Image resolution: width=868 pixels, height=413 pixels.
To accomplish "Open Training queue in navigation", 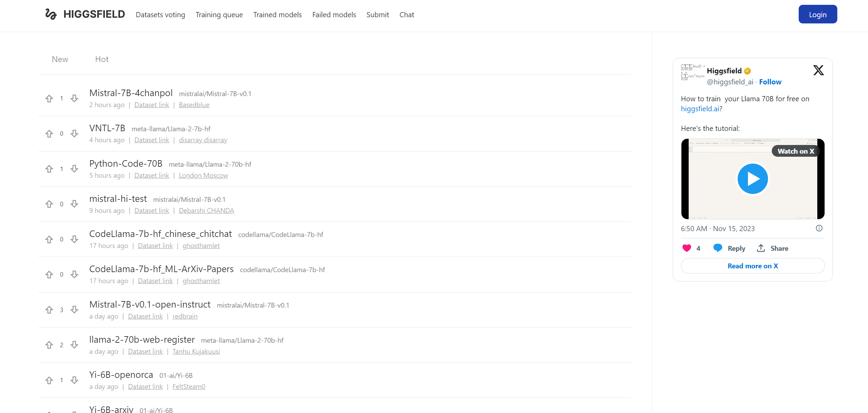I will point(219,15).
